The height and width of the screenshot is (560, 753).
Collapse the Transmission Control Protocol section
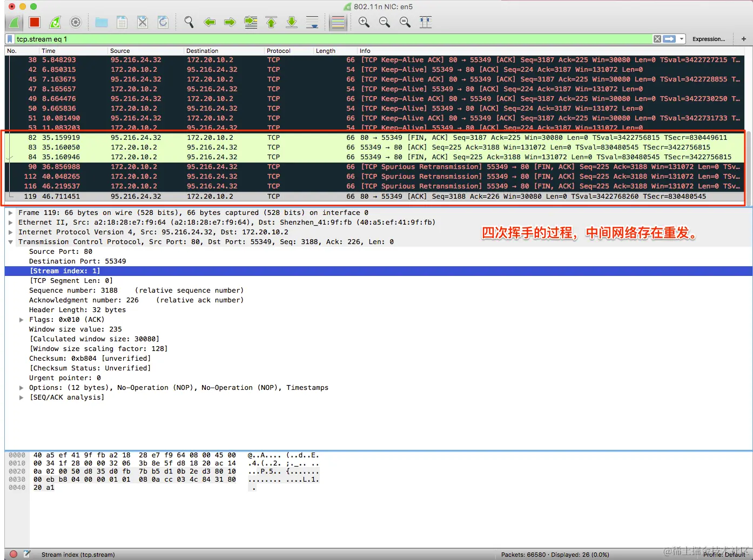coord(10,242)
